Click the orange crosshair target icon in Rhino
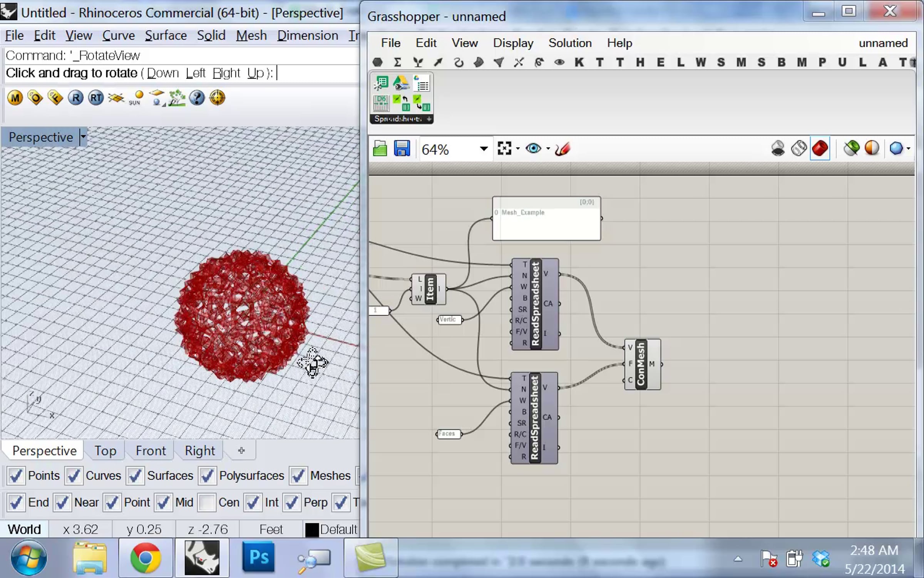Viewport: 924px width, 578px height. pyautogui.click(x=217, y=98)
